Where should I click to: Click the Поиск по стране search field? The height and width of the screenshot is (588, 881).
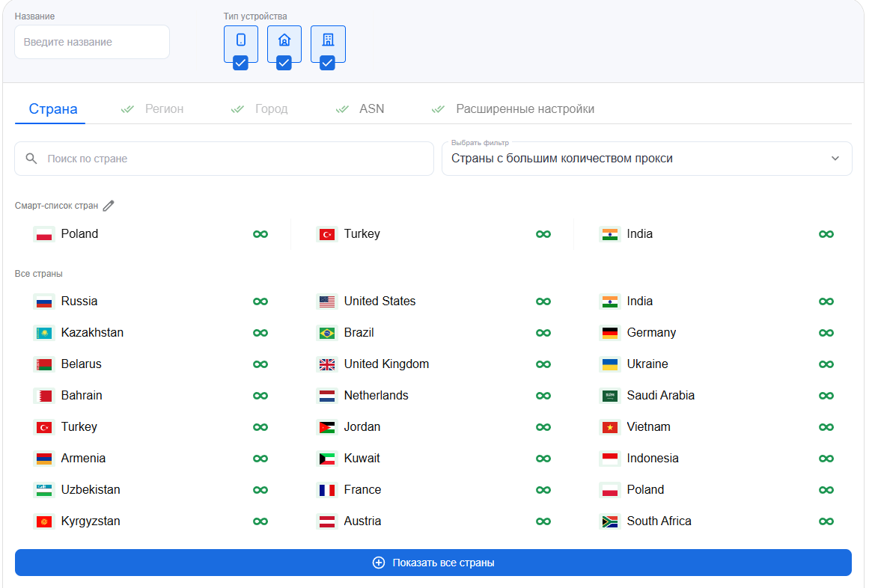[x=225, y=159]
